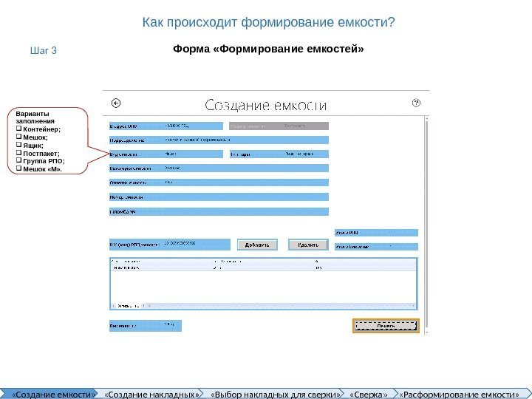Open the Категория емкости field

click(x=219, y=168)
